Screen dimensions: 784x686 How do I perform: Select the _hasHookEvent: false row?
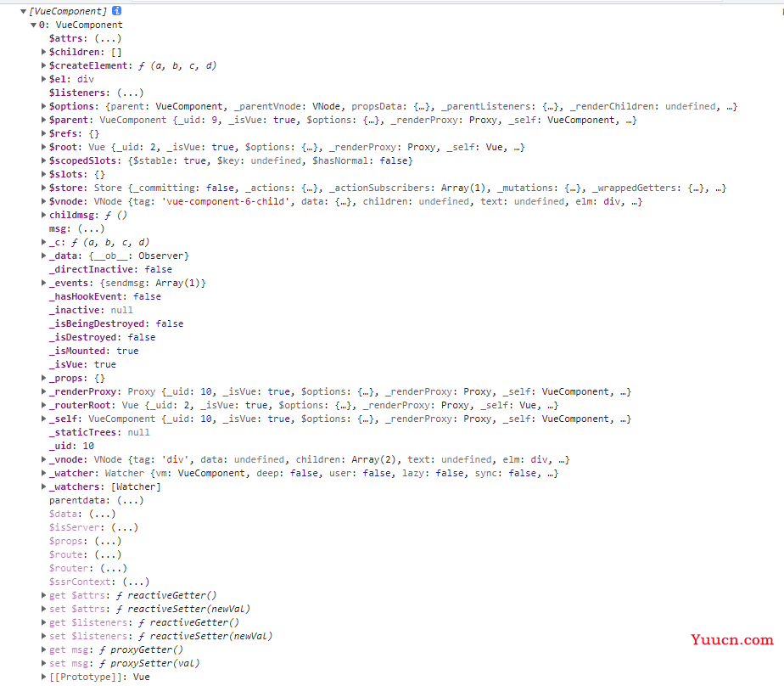tap(105, 296)
